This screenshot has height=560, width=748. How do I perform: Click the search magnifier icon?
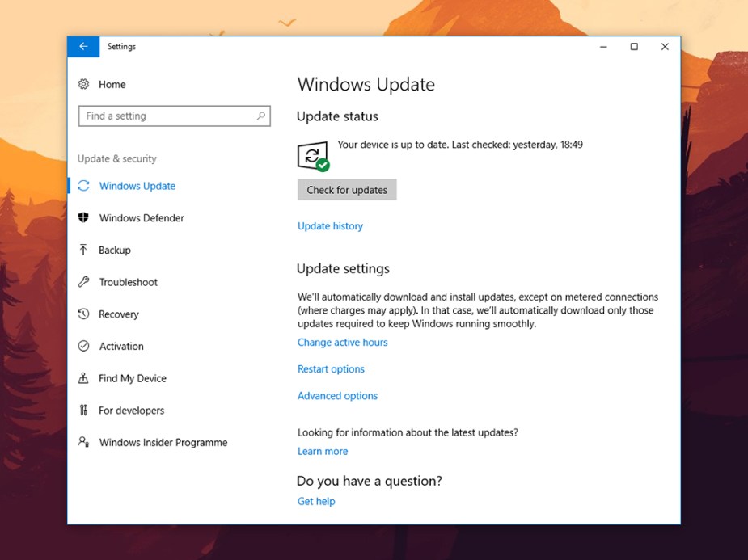click(260, 116)
